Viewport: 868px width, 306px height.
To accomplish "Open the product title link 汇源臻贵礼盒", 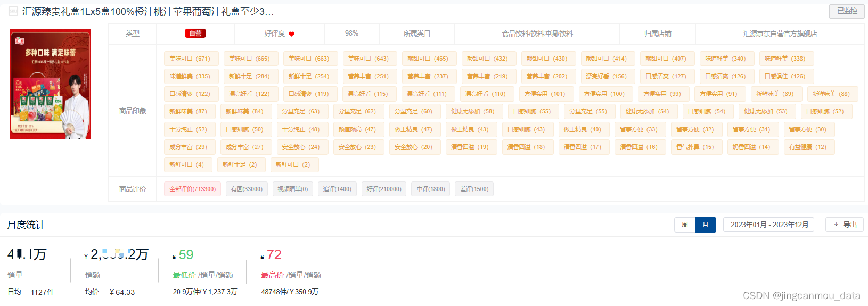I will click(148, 11).
